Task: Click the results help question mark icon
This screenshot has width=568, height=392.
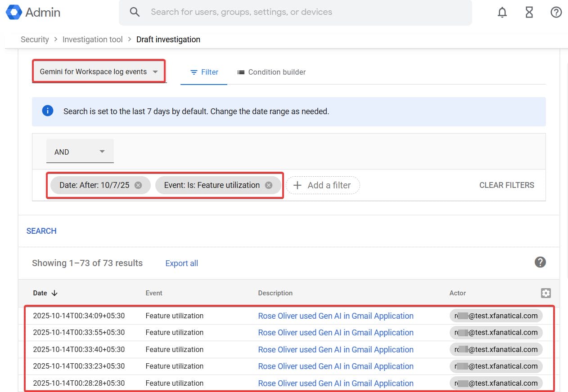Action: click(x=540, y=262)
